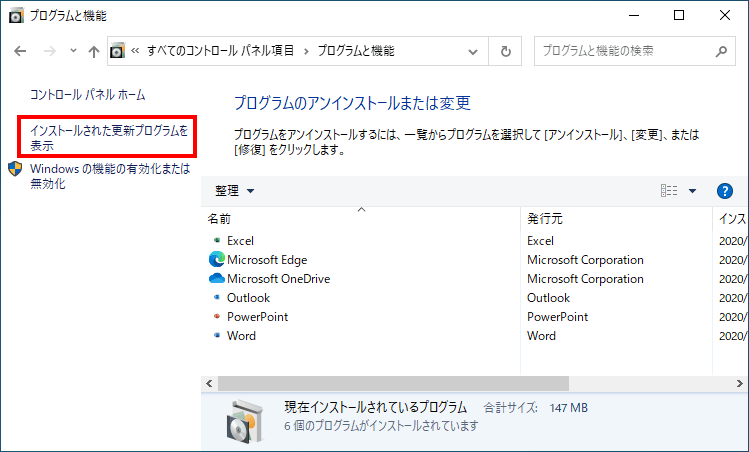The width and height of the screenshot is (749, 452).
Task: Click the search magnifier icon
Action: coord(721,51)
